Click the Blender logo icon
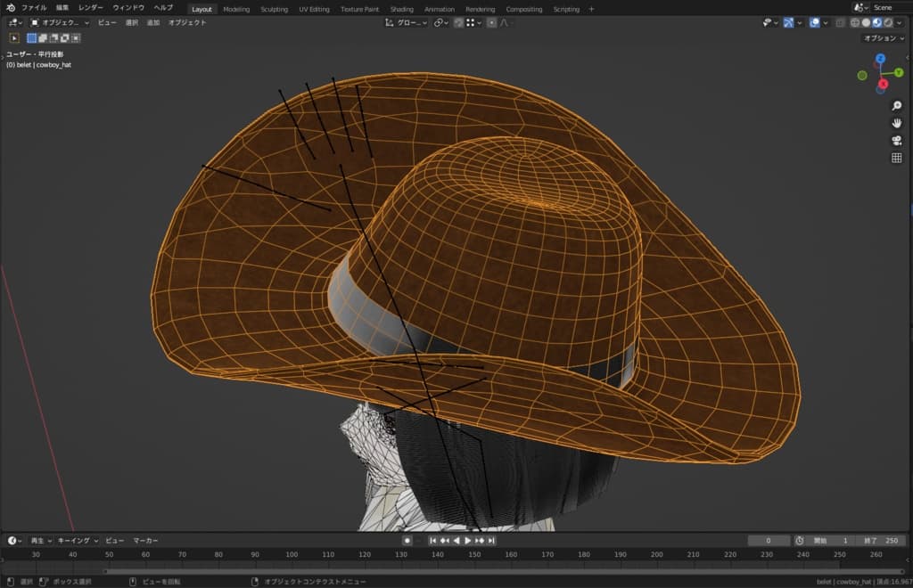The height and width of the screenshot is (588, 913). tap(10, 8)
